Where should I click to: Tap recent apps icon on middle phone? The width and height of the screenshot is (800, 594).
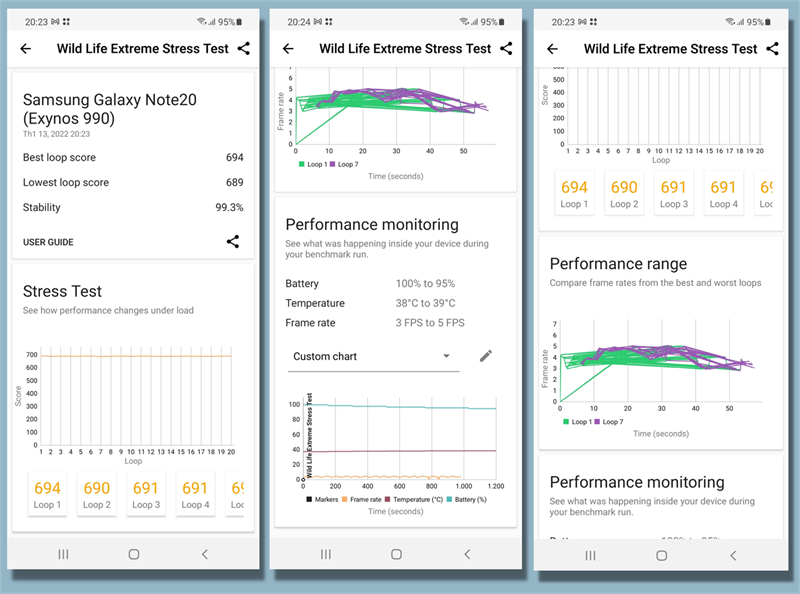point(326,554)
